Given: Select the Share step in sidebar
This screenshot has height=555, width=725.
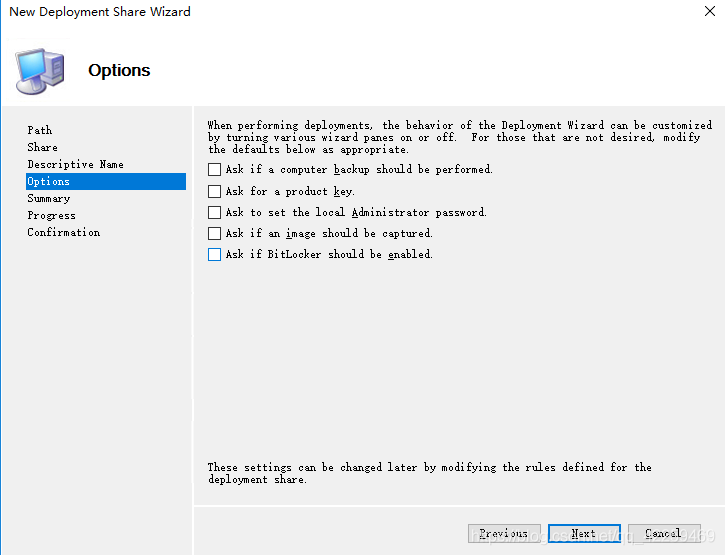Looking at the screenshot, I should click(x=43, y=147).
